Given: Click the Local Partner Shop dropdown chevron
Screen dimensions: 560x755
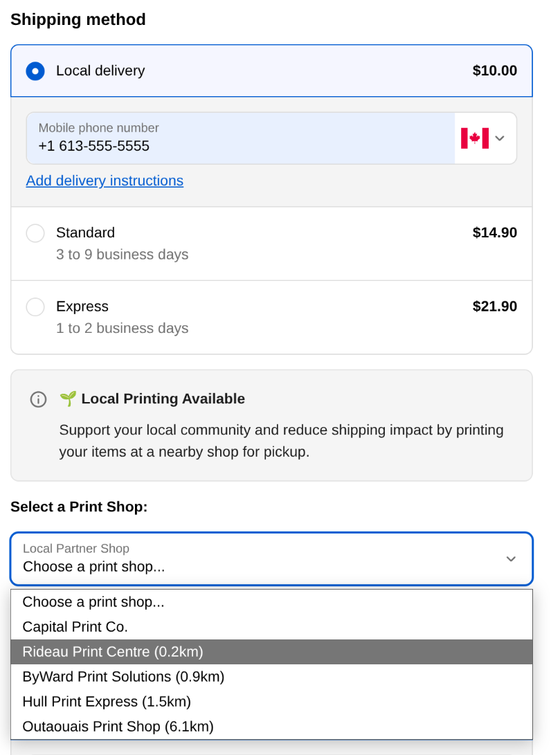Looking at the screenshot, I should click(511, 558).
